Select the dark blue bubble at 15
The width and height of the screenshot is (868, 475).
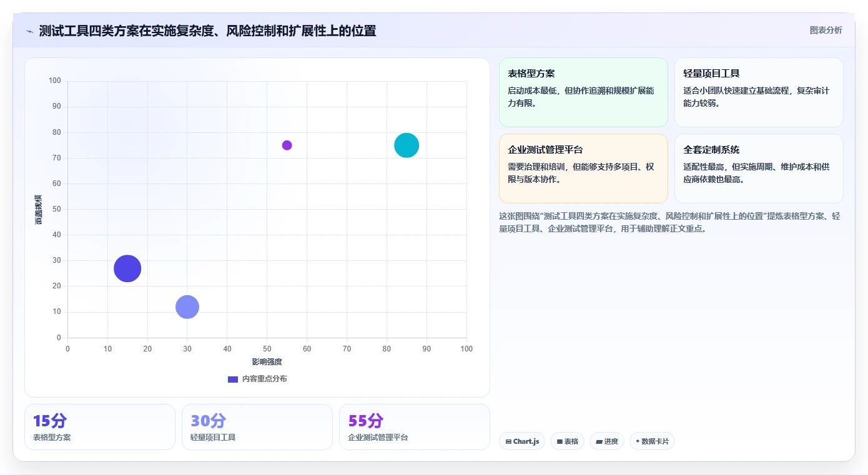(127, 268)
